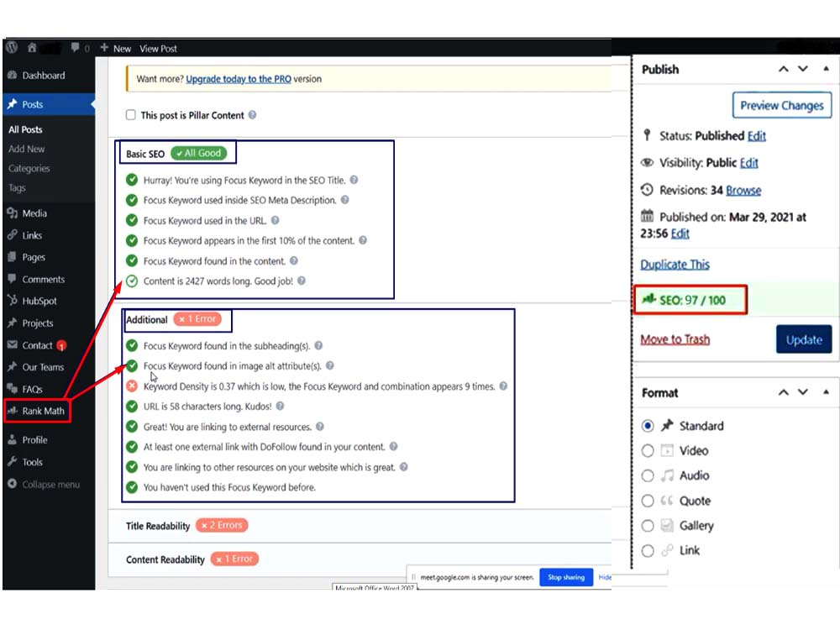Open help icon for content word count
This screenshot has width=840, height=630.
click(x=302, y=281)
